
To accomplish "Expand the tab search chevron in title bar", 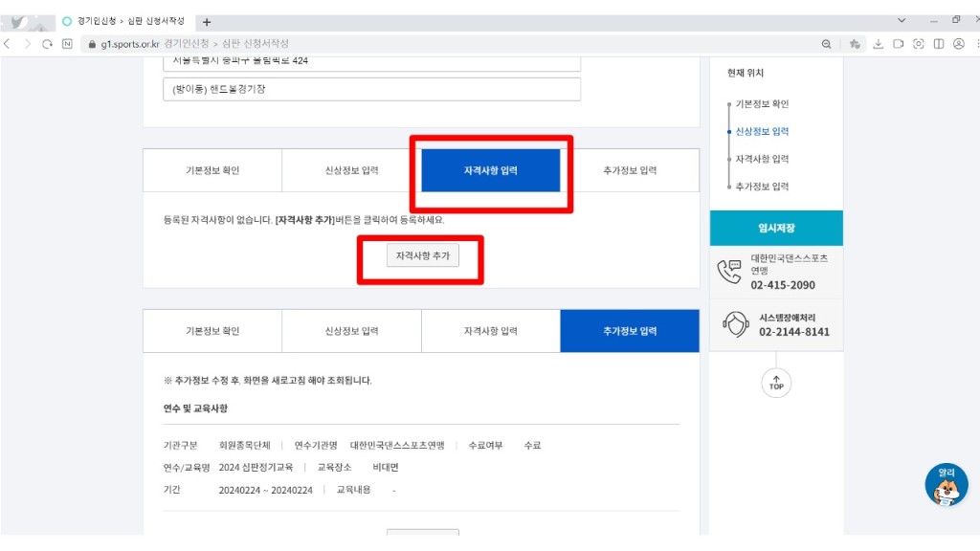I will pos(902,20).
